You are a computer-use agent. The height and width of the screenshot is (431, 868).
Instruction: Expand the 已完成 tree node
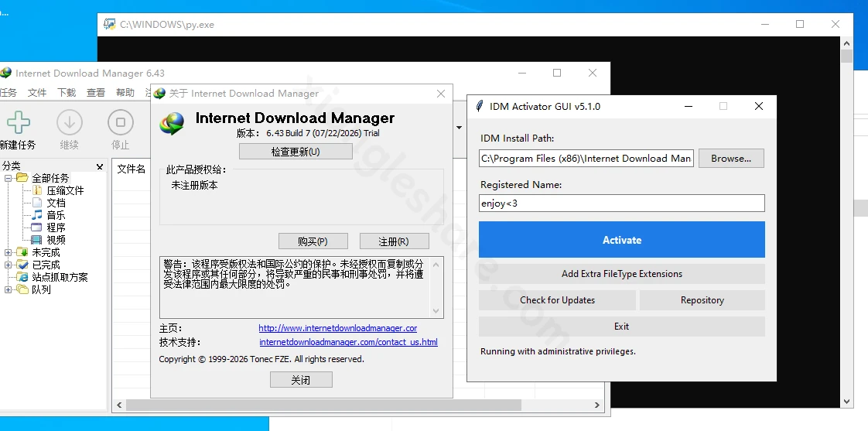pos(9,265)
